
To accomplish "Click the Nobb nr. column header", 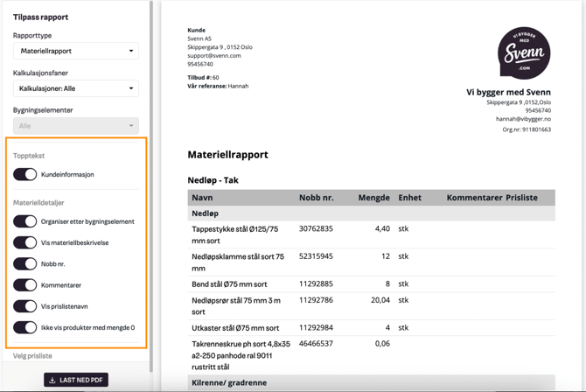I will click(316, 198).
